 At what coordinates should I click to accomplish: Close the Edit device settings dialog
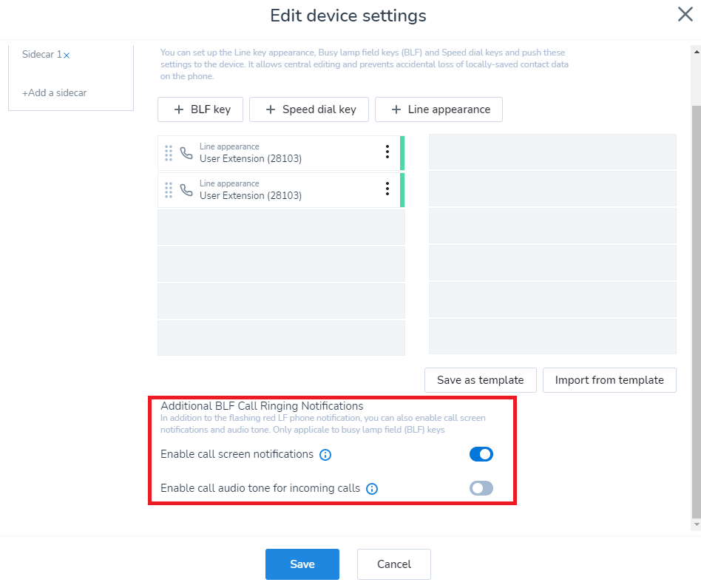tap(685, 15)
